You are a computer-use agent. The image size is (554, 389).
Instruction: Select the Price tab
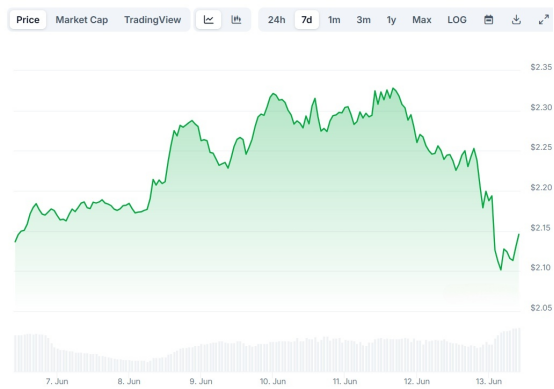[28, 19]
